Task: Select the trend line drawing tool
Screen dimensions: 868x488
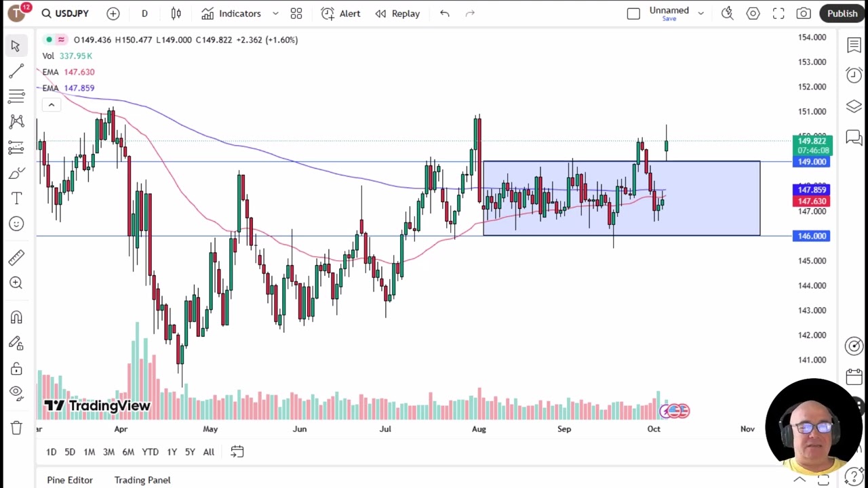Action: point(16,71)
